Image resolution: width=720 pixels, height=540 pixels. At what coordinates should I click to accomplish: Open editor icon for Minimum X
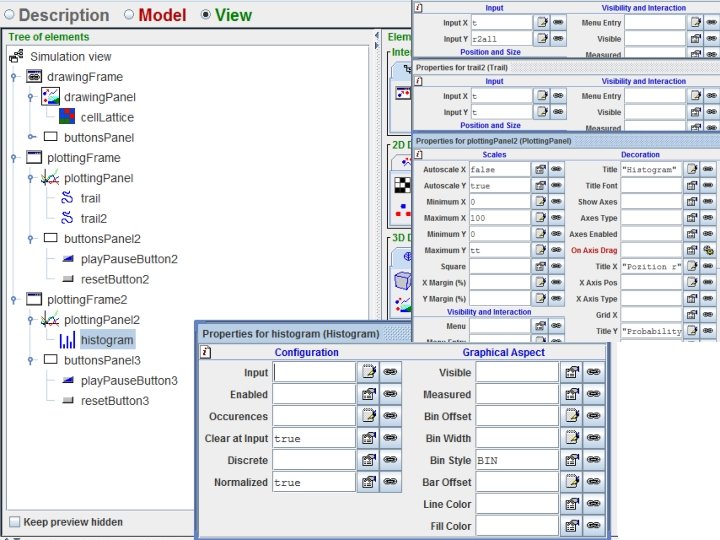pos(540,202)
